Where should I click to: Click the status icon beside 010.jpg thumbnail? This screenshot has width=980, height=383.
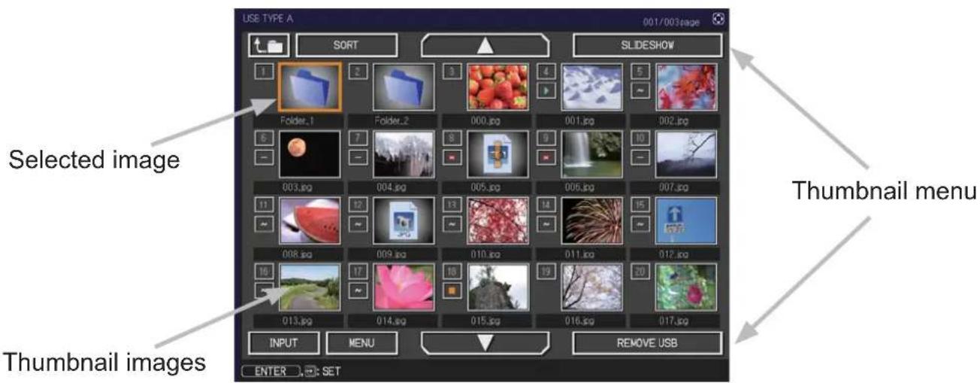[452, 223]
